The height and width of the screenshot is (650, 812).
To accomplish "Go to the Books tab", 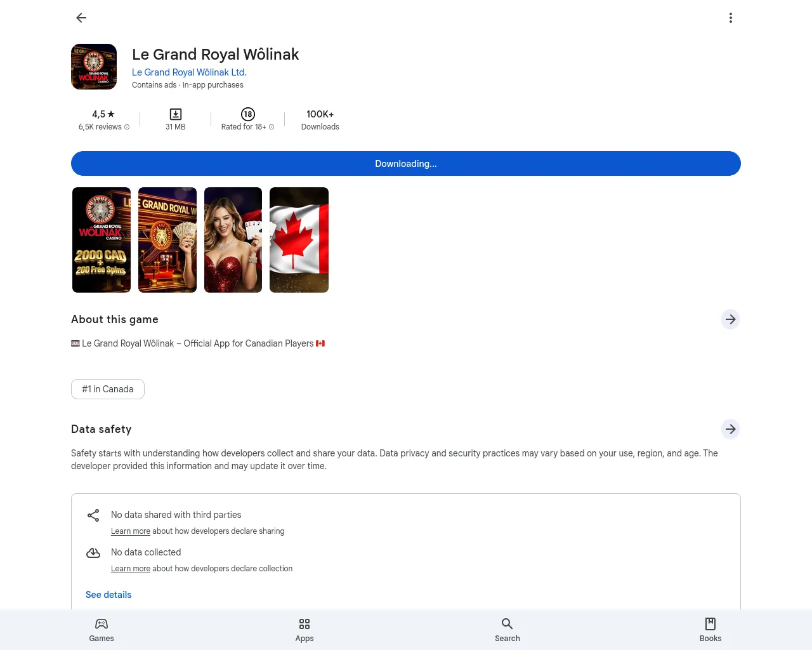I will [710, 630].
